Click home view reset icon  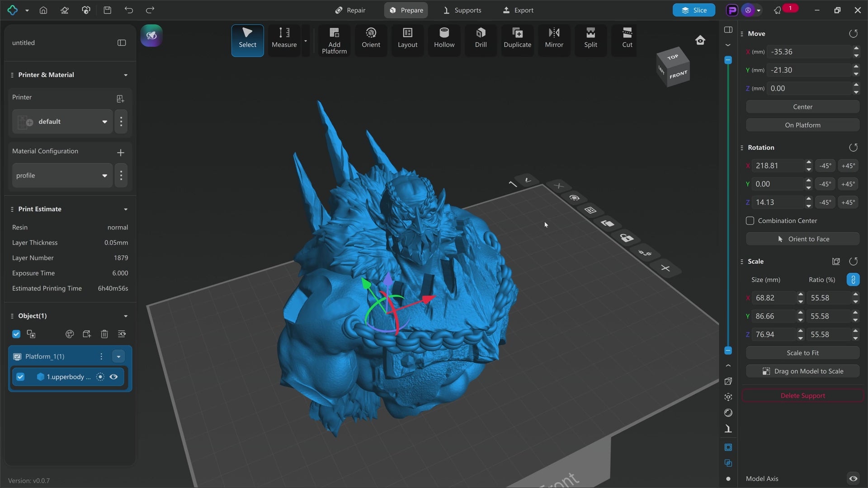click(x=700, y=40)
